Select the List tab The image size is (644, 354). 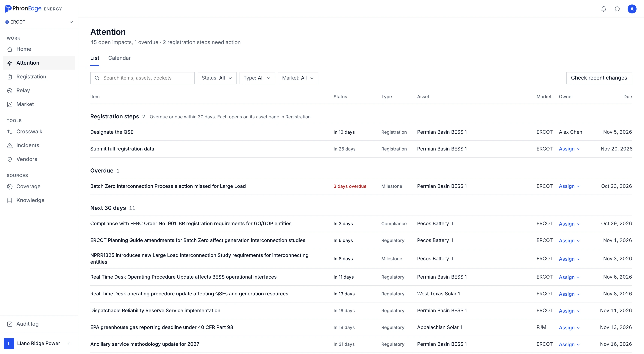[95, 58]
